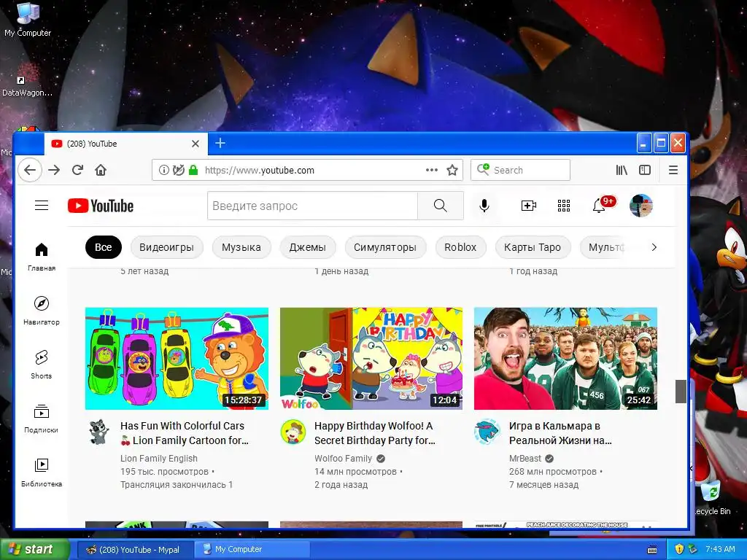This screenshot has height=560, width=747.
Task: Click title Игра в Кальмара в Реальной Жизни
Action: (x=560, y=433)
